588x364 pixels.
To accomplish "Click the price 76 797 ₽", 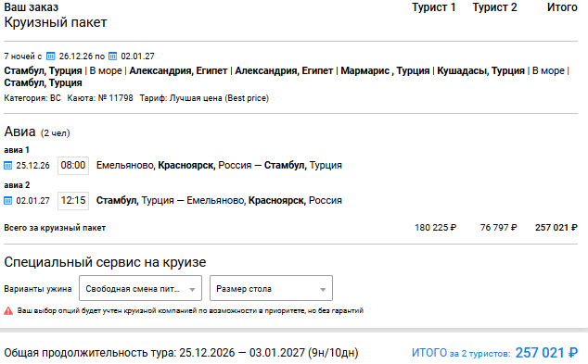I will (498, 227).
